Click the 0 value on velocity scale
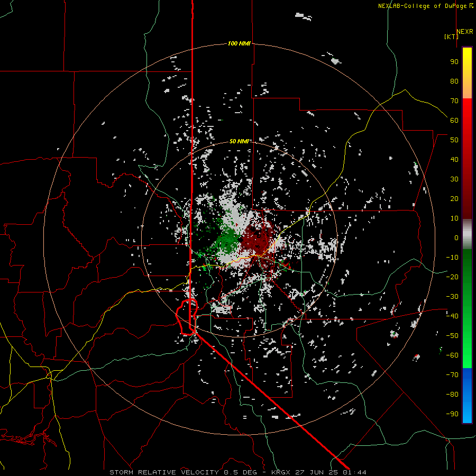The image size is (476, 476). point(456,237)
